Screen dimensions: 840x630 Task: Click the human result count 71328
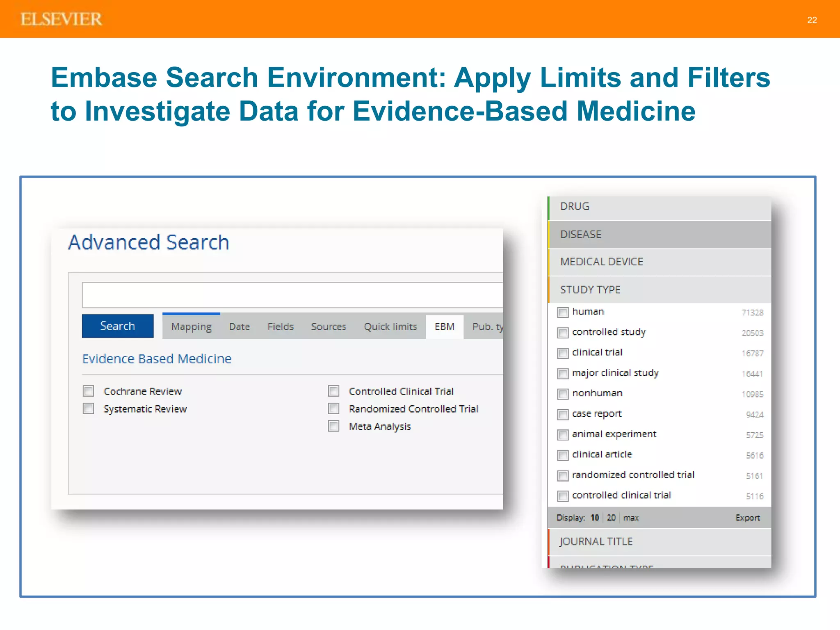pos(752,313)
